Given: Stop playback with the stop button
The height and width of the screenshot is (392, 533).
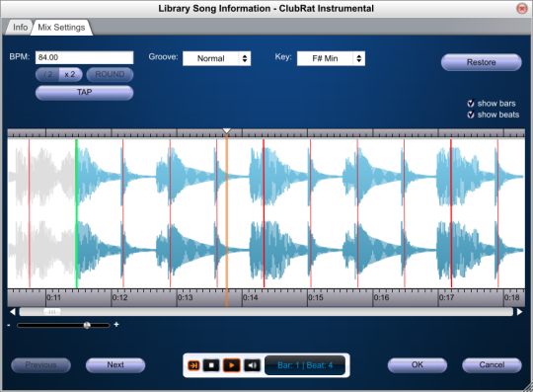Looking at the screenshot, I should pyautogui.click(x=211, y=365).
